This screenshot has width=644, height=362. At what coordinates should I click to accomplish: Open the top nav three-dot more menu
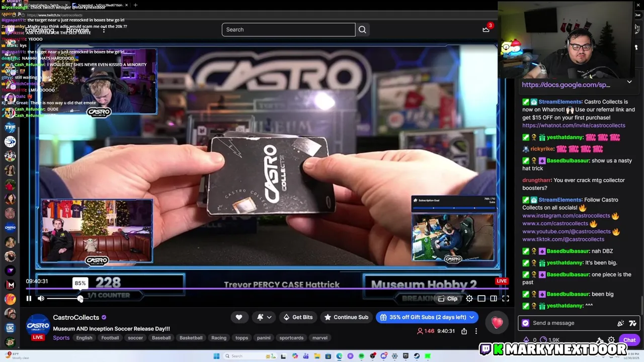(x=104, y=30)
